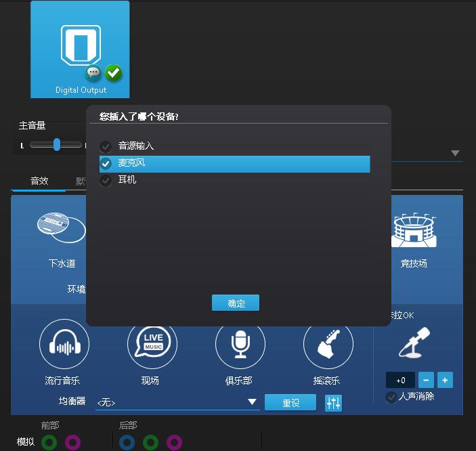Click the rear blue audio jack
The image size is (476, 451).
pos(127,442)
